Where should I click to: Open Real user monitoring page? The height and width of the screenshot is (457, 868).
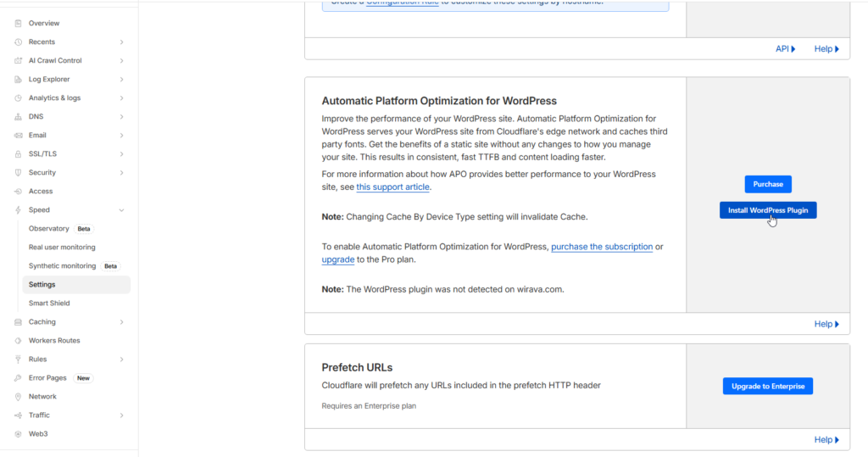(x=62, y=247)
